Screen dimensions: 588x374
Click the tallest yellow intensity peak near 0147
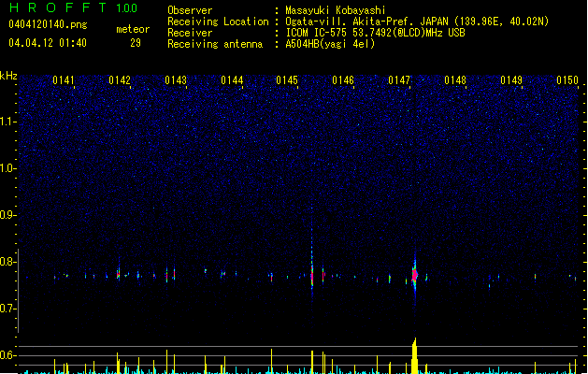[414, 355]
